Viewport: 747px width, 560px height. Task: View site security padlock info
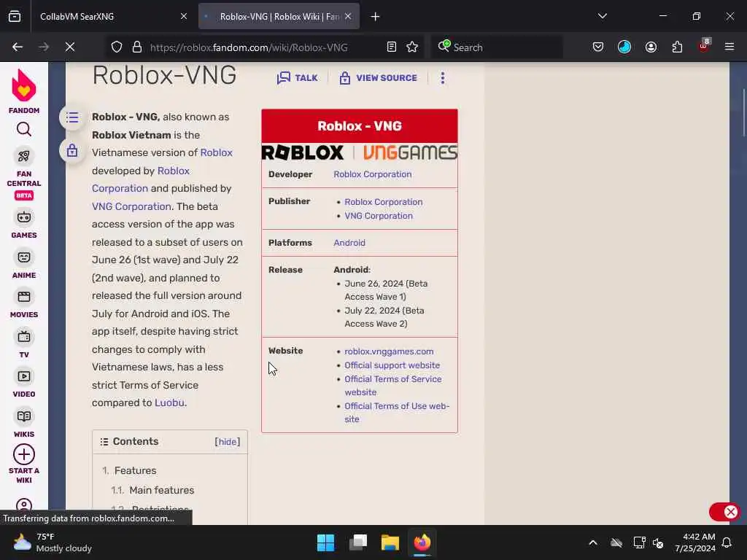(137, 47)
